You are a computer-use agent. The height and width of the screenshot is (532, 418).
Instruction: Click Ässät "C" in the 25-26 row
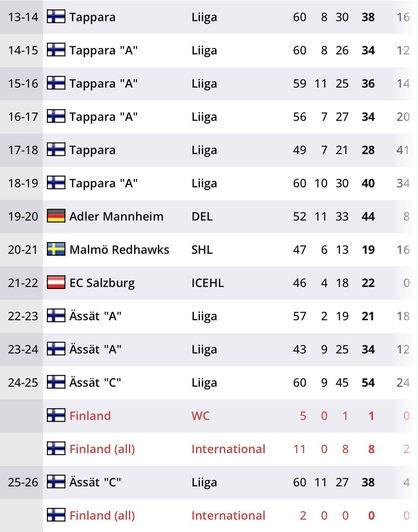(x=95, y=482)
